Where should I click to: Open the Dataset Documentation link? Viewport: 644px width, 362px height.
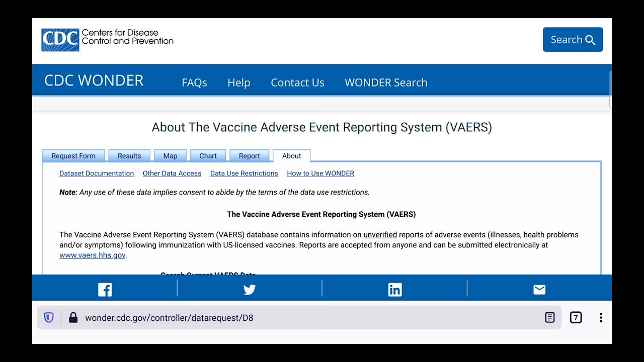pos(97,173)
